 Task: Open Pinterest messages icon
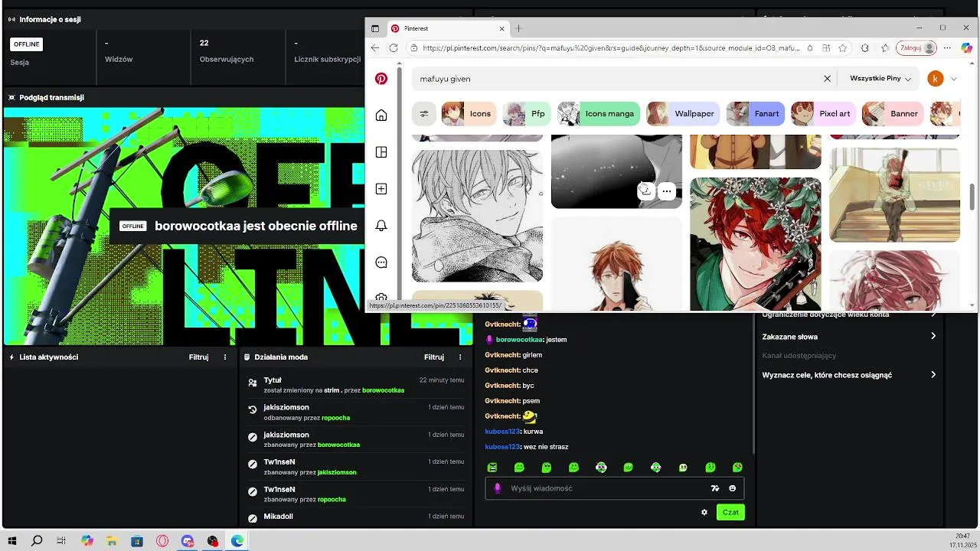coord(381,262)
